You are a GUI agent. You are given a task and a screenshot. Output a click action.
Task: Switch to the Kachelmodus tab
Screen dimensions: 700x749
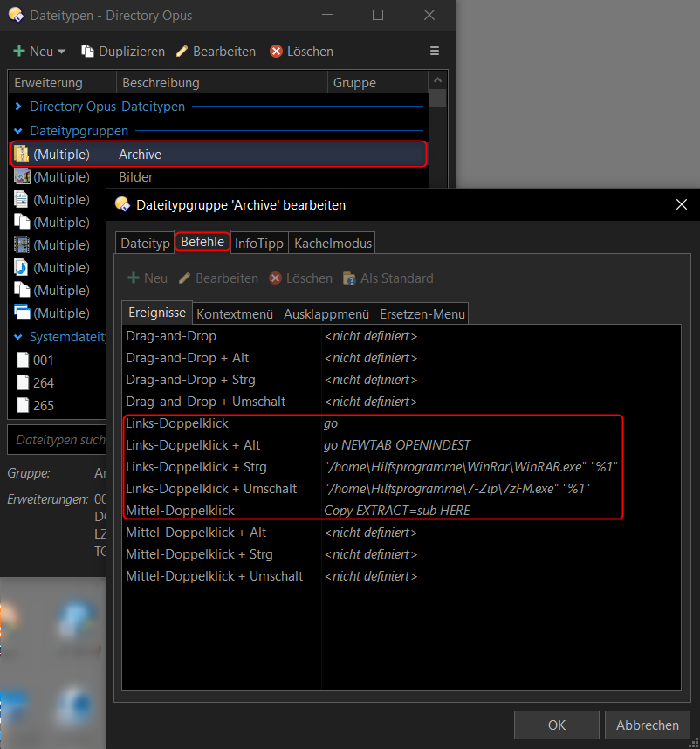333,244
